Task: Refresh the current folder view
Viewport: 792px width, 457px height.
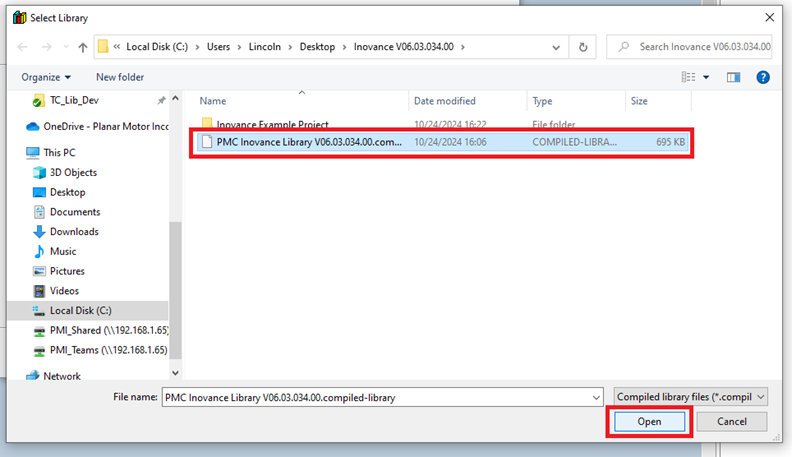Action: (x=583, y=47)
